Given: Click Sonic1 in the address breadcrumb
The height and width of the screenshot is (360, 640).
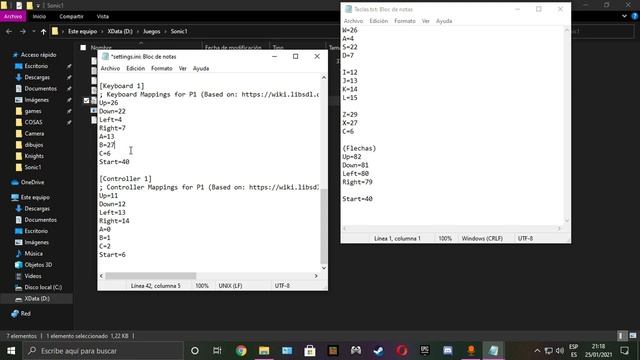Looking at the screenshot, I should (179, 31).
